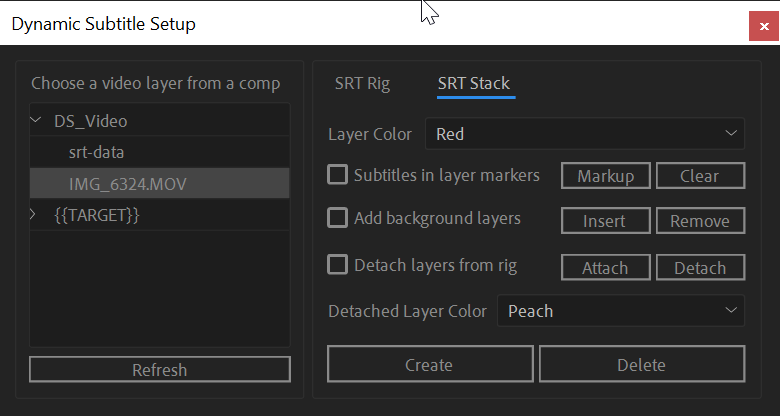Click the Create button

[430, 364]
